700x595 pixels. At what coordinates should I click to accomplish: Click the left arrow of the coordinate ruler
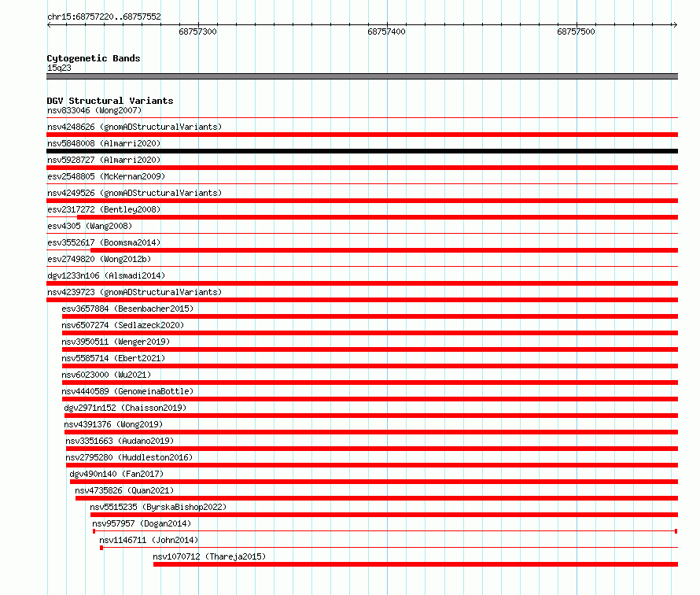tap(49, 25)
